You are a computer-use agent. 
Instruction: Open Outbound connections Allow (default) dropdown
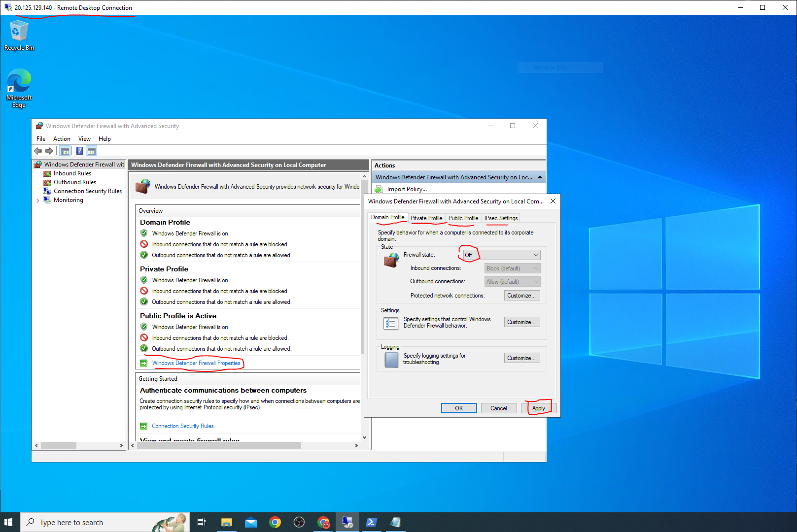point(512,281)
